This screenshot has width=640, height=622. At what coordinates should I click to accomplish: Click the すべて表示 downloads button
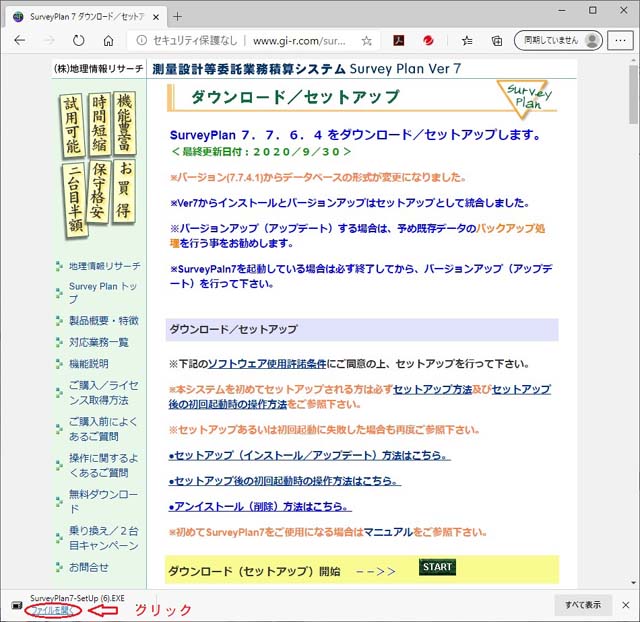(583, 605)
